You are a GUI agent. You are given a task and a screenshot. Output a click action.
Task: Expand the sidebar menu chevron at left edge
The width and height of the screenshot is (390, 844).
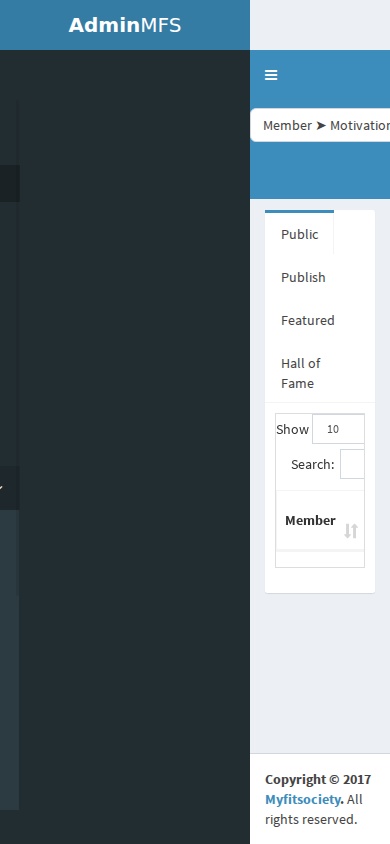click(2, 488)
